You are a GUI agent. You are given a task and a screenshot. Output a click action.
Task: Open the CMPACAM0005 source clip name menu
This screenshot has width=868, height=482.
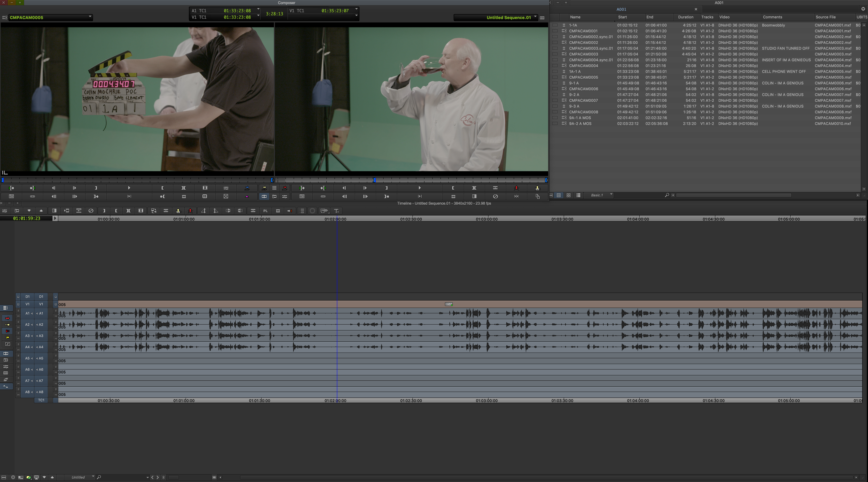51,17
